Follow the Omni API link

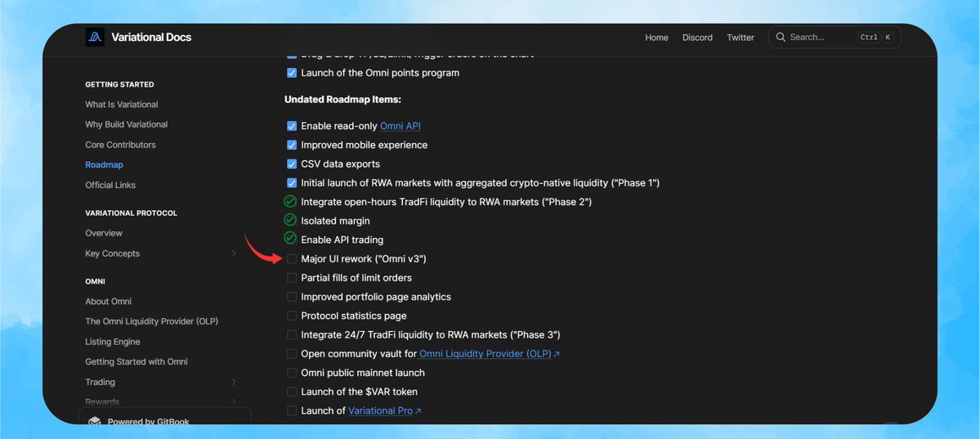pos(401,126)
